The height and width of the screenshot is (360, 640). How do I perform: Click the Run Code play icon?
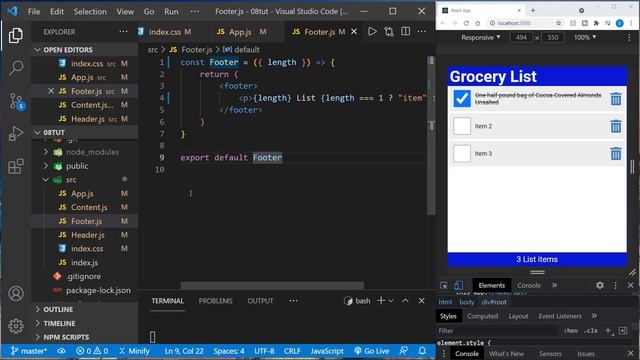click(x=372, y=31)
